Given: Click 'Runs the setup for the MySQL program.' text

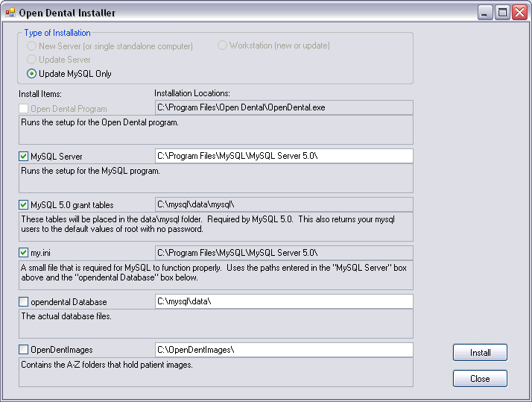Looking at the screenshot, I should point(90,171).
